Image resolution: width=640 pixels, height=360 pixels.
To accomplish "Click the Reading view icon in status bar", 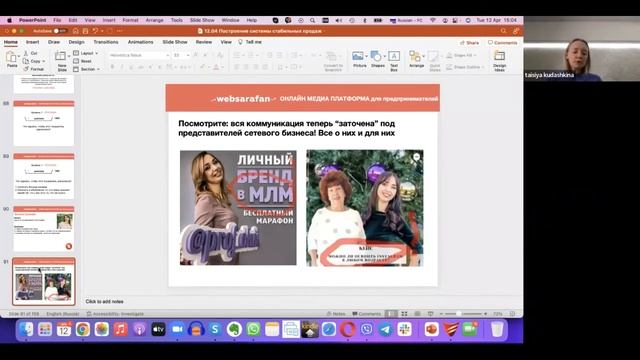I will click(417, 314).
